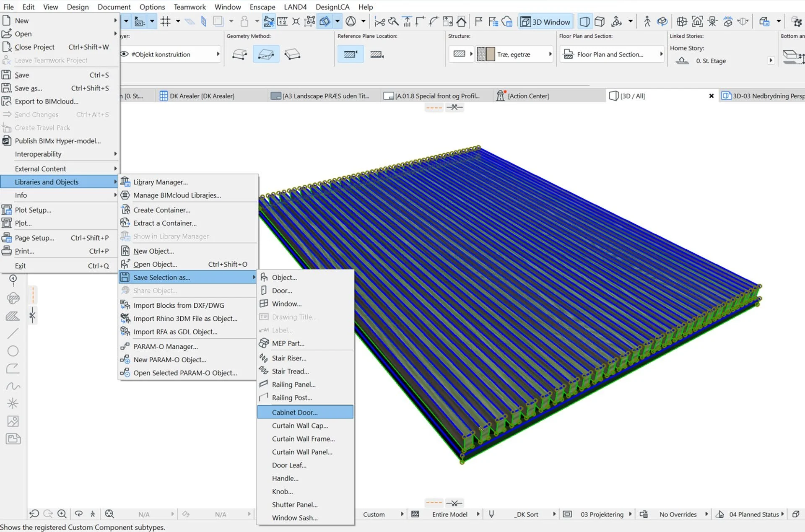Viewport: 805px width, 532px height.
Task: Click the fill hatch tool icon
Action: click(x=13, y=316)
